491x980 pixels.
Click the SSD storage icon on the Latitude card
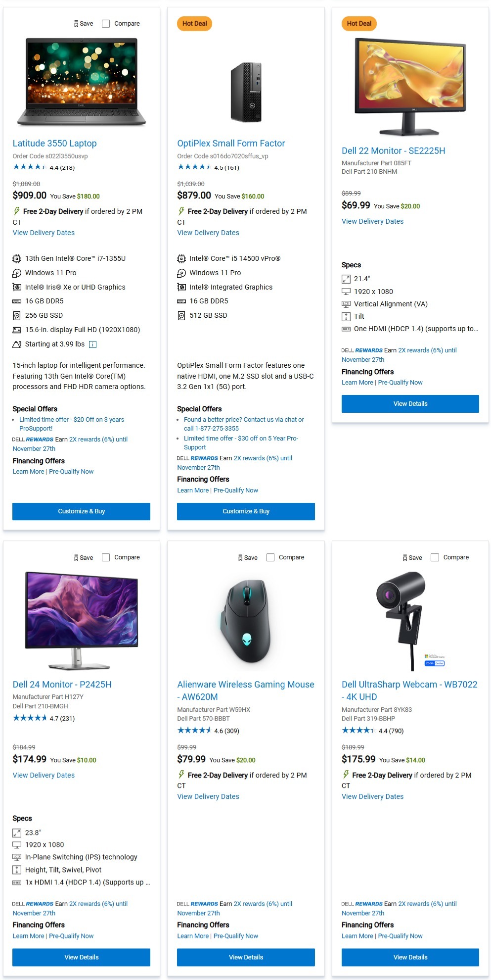tap(16, 315)
